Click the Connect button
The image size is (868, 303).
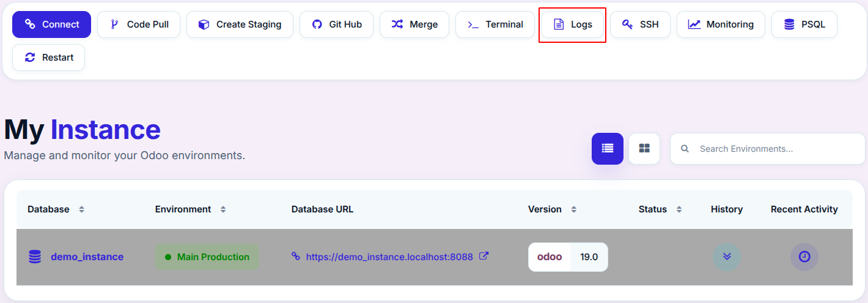(x=51, y=24)
